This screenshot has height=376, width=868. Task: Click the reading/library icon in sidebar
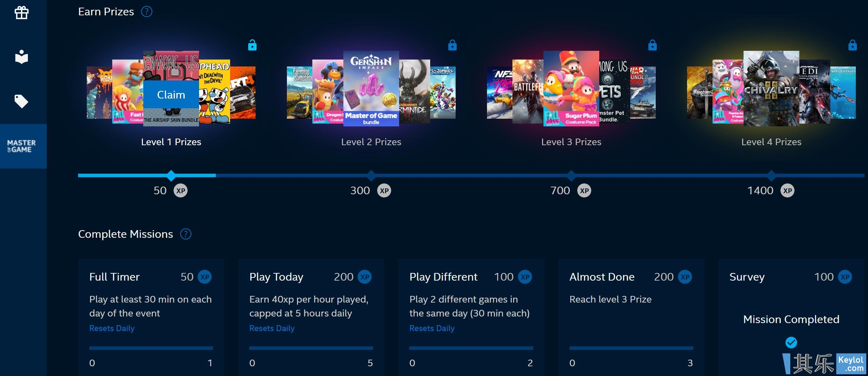click(x=21, y=56)
